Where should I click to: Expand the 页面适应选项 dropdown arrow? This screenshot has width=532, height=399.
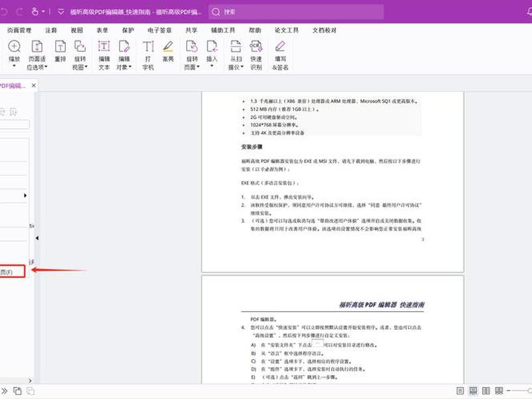coord(46,67)
